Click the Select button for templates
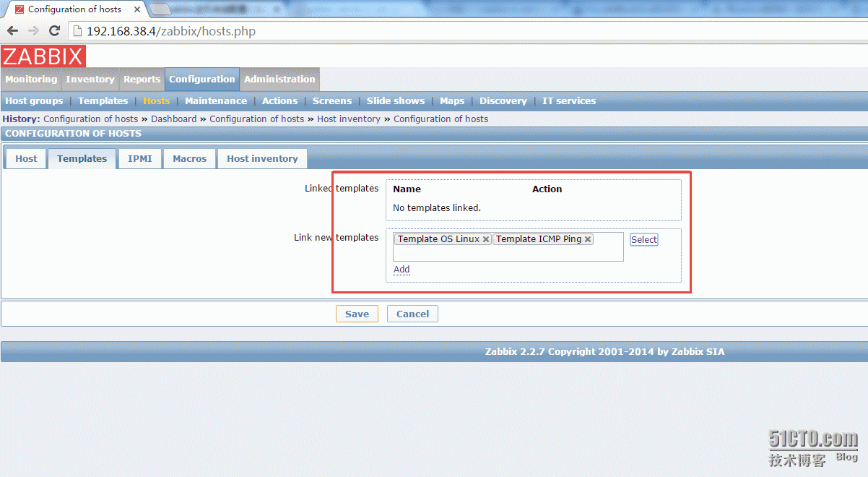868x477 pixels. (x=644, y=239)
